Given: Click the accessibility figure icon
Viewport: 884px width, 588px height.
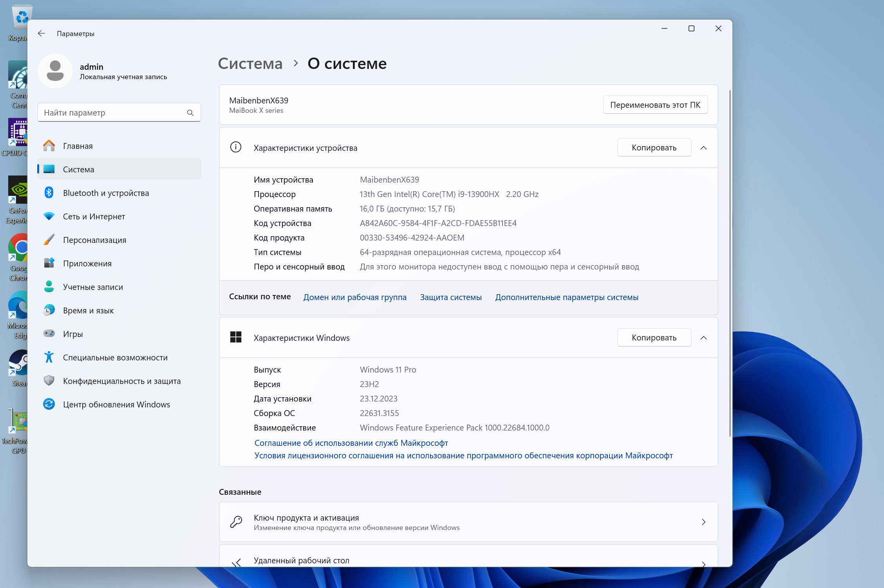Looking at the screenshot, I should coord(49,357).
